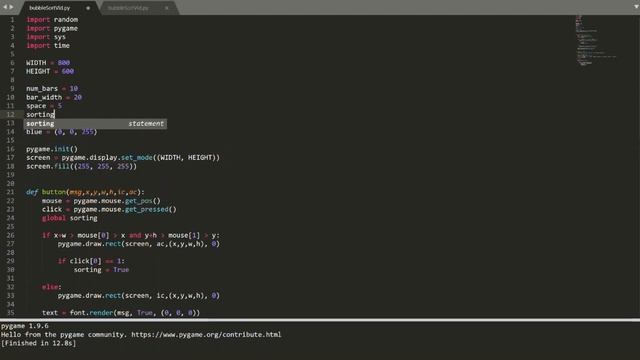
Task: Click the 'global sorting' statement
Action: (x=69, y=218)
